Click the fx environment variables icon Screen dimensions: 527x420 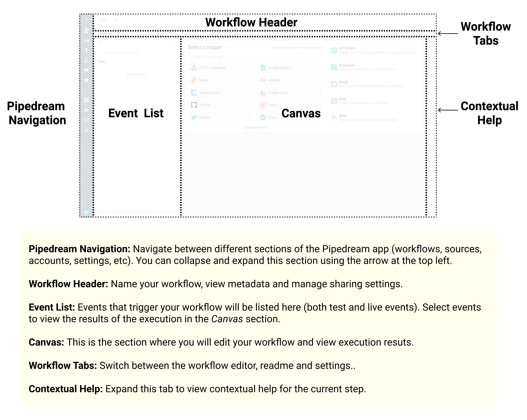tap(86, 60)
